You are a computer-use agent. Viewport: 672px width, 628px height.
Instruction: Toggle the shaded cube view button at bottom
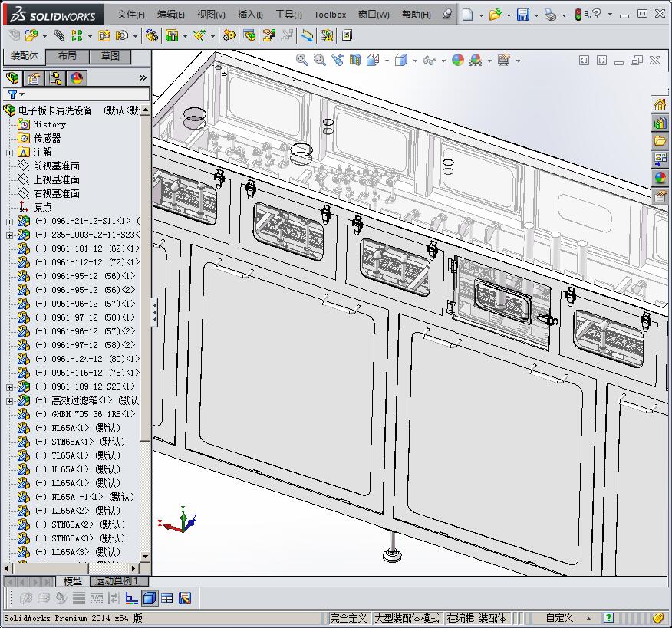150,598
